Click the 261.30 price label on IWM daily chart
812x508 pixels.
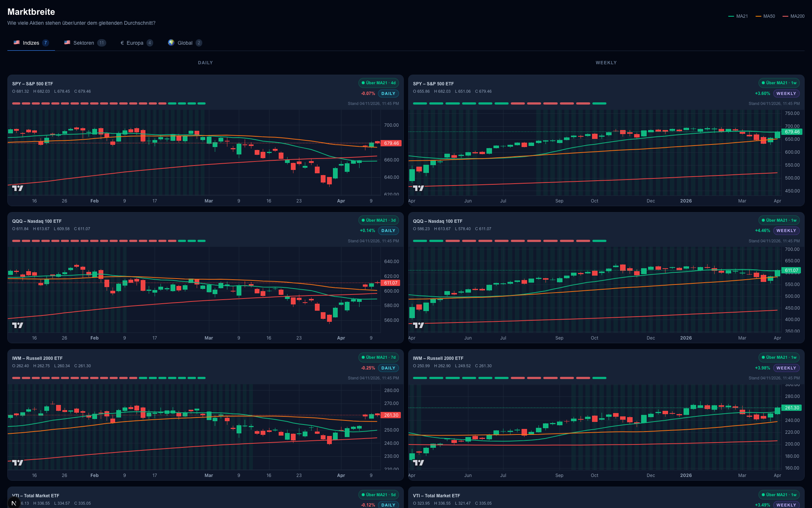pyautogui.click(x=391, y=415)
